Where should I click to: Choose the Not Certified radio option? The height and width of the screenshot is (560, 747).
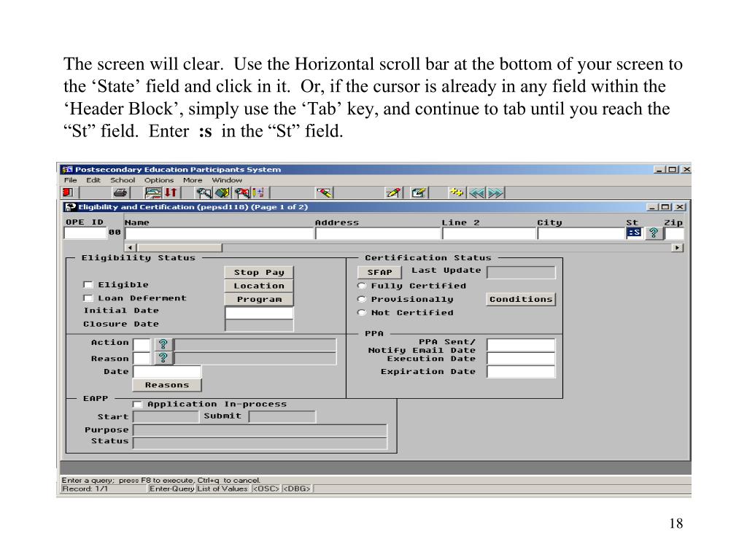pyautogui.click(x=361, y=313)
